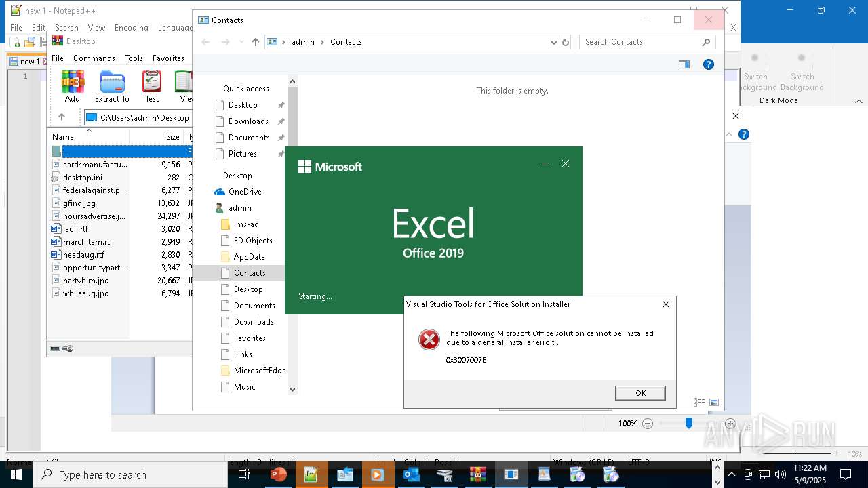Sort WinRAR files by Name column
The height and width of the screenshot is (488, 868).
coord(88,136)
